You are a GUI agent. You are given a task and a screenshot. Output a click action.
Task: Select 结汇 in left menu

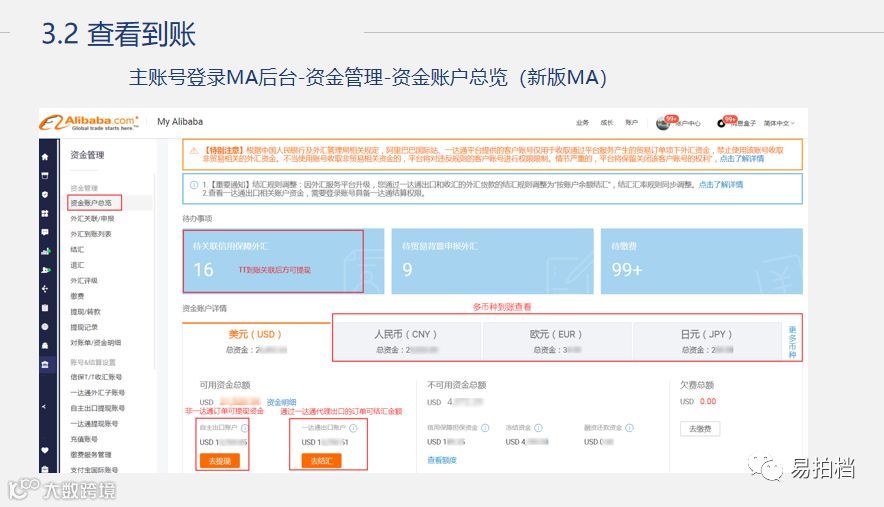(x=77, y=249)
